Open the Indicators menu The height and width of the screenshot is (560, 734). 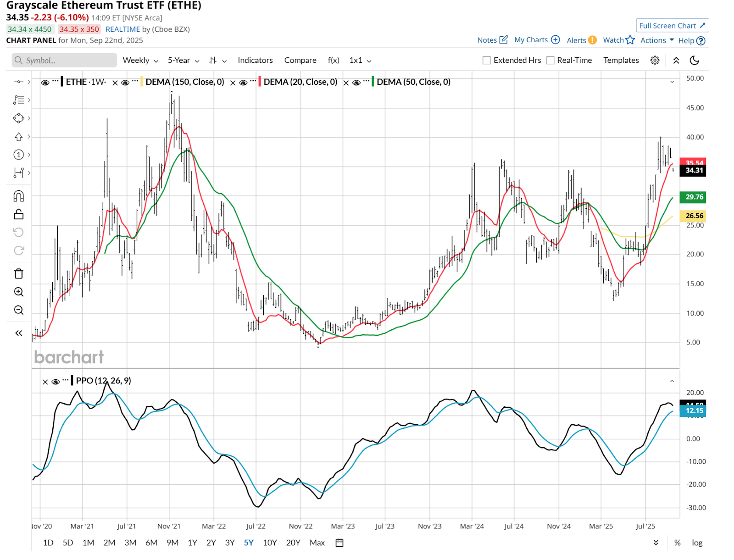coord(255,60)
